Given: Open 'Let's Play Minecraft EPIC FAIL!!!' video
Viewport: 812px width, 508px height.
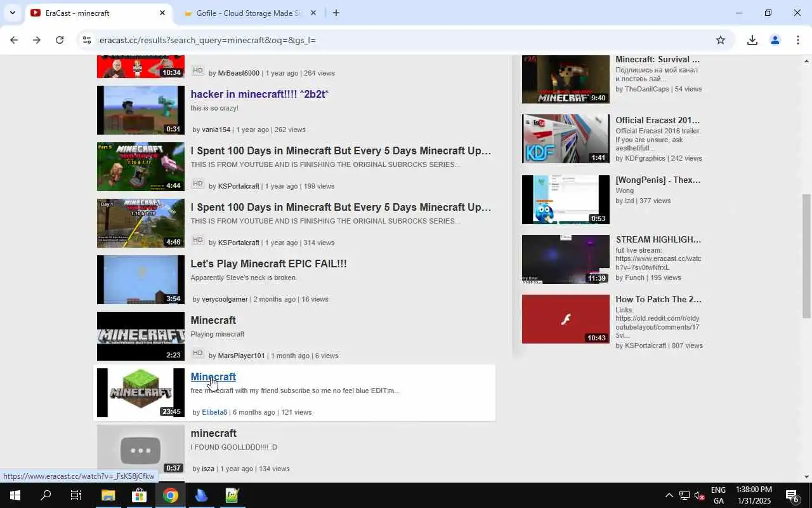Looking at the screenshot, I should pyautogui.click(x=268, y=264).
